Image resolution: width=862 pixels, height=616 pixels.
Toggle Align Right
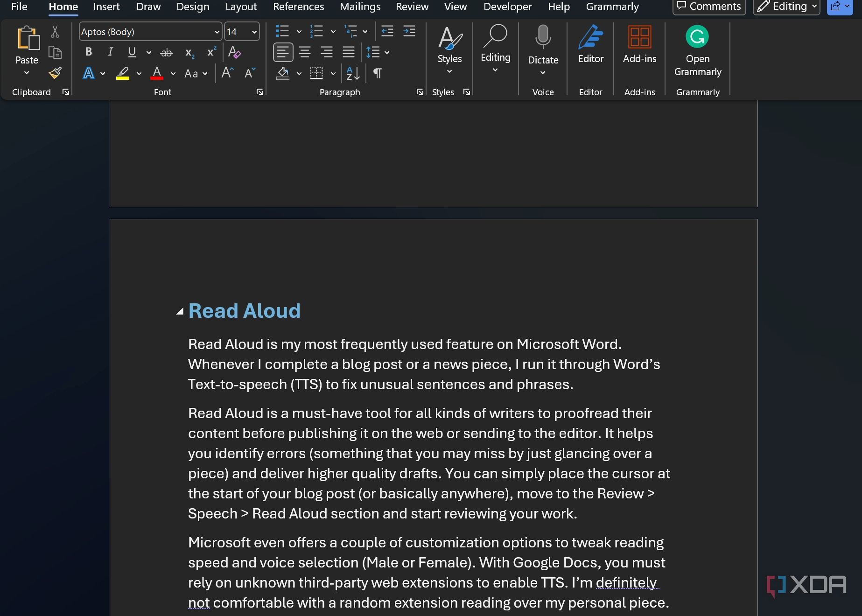point(327,52)
